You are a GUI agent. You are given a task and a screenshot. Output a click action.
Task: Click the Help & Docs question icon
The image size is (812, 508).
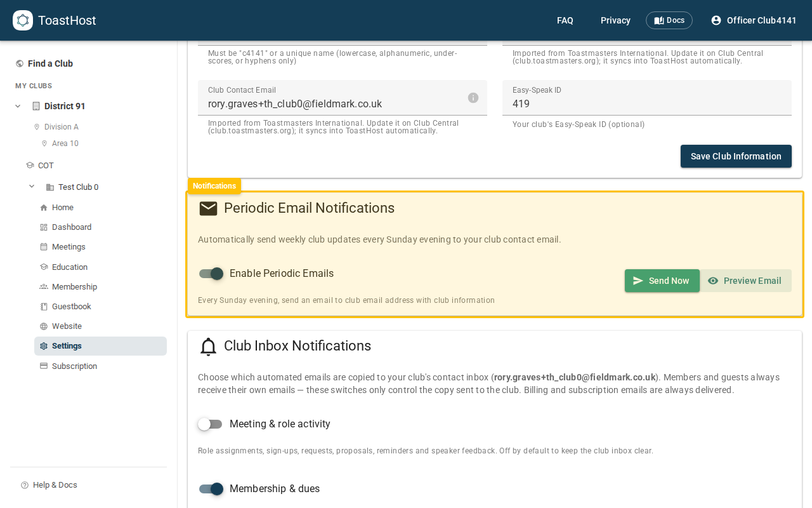click(25, 485)
